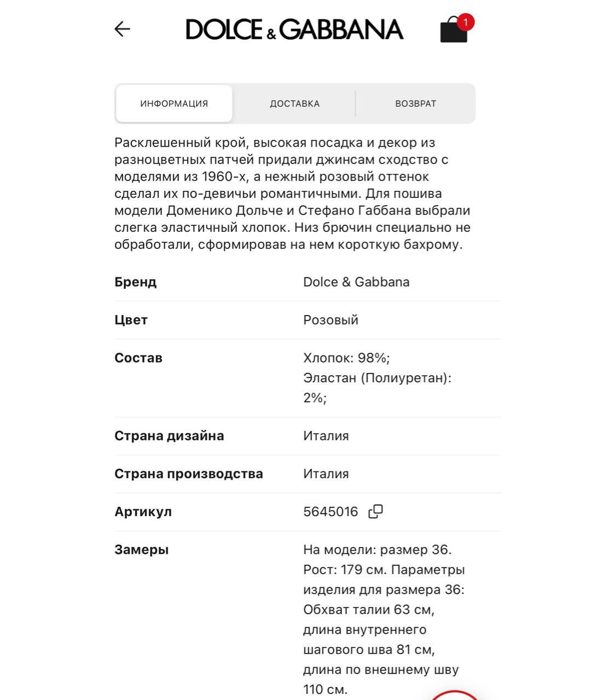
Task: Open the Возврат tab
Action: pyautogui.click(x=415, y=103)
